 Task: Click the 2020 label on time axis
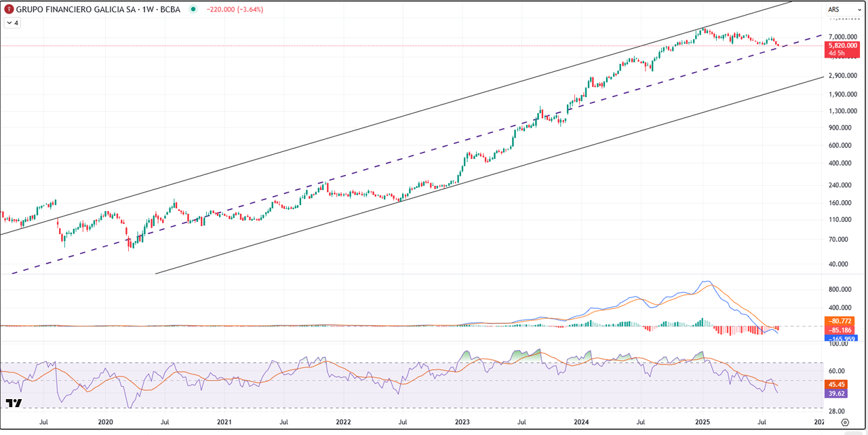click(x=105, y=422)
